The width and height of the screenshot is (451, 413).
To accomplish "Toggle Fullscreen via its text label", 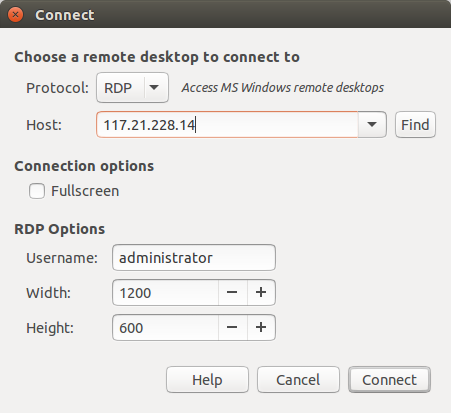I will (x=85, y=191).
